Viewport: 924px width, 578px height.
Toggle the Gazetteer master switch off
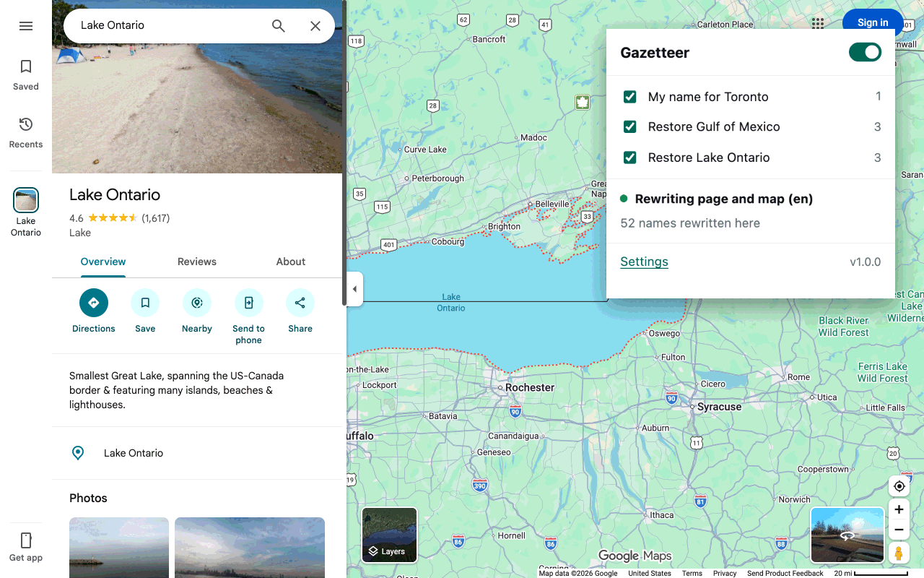865,52
